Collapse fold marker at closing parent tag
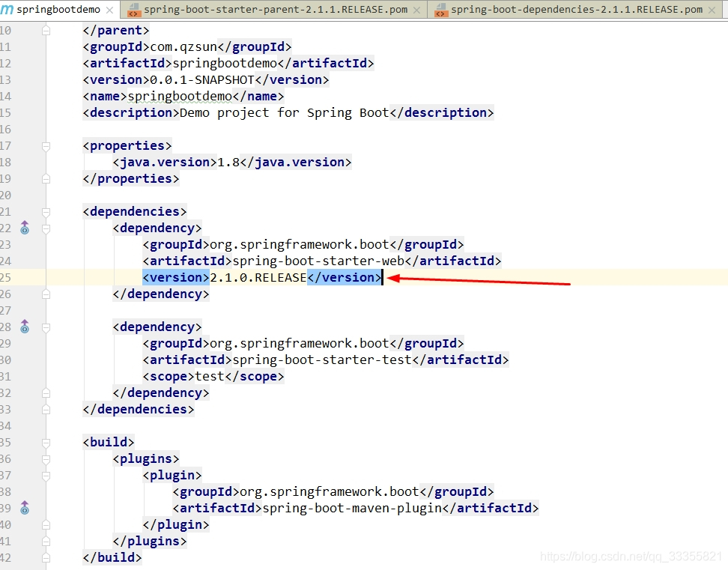Image resolution: width=728 pixels, height=570 pixels. pos(46,31)
